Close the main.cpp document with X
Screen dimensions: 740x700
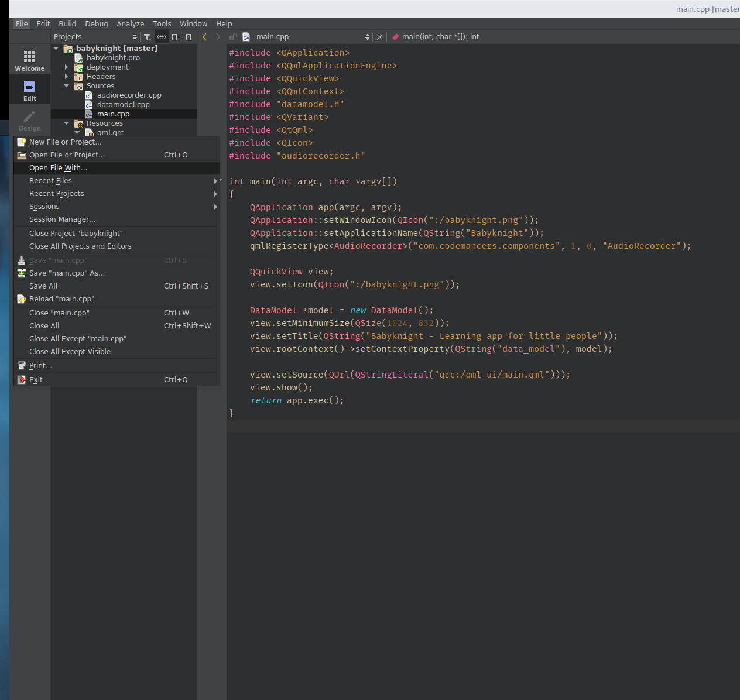click(x=379, y=37)
